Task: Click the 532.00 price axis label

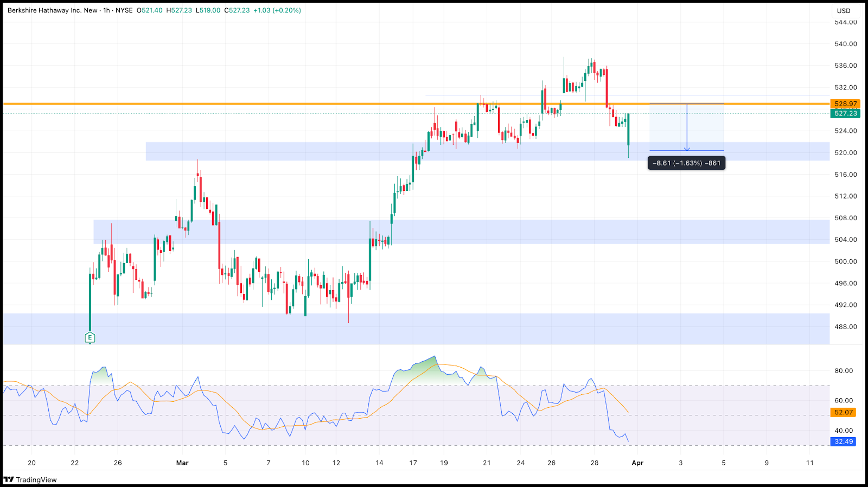Action: (846, 87)
